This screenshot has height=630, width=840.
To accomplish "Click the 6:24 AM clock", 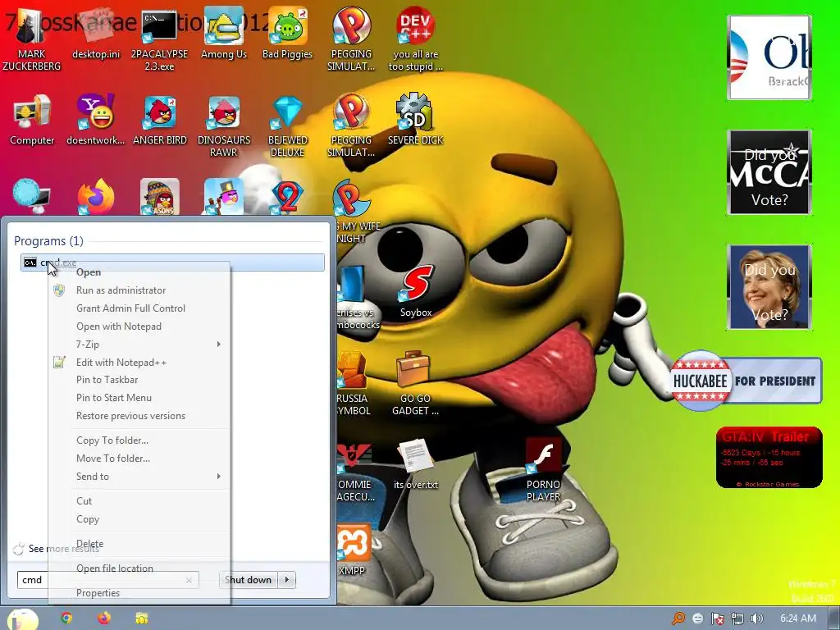I will tap(798, 619).
